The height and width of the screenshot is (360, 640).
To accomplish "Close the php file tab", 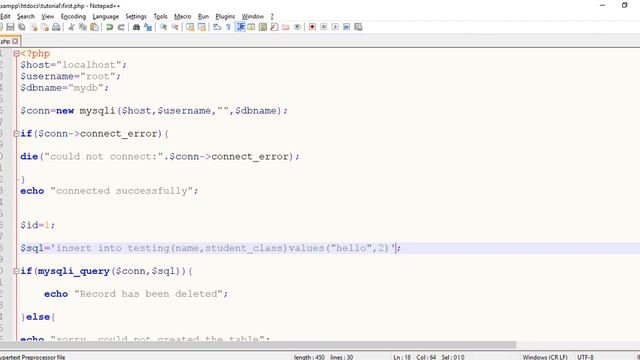I will pos(15,41).
